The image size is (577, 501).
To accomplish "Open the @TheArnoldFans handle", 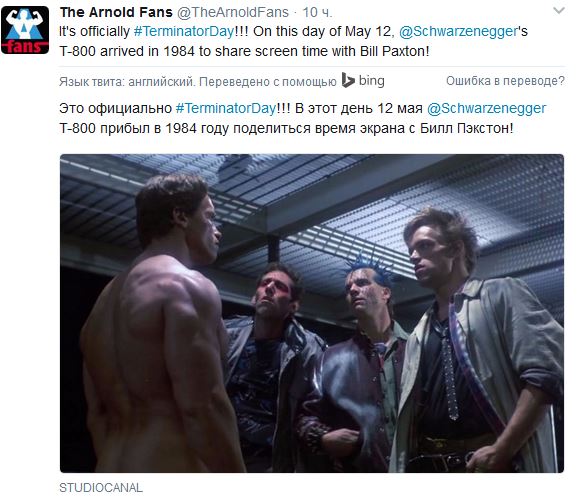I will 233,12.
